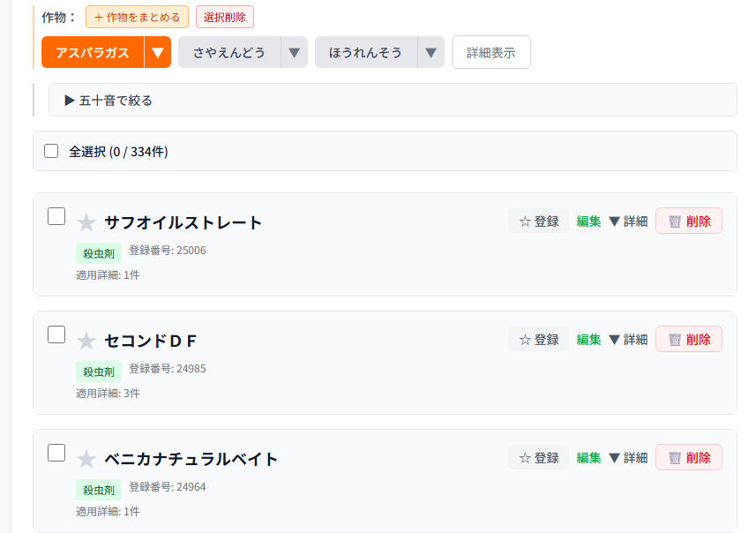The height and width of the screenshot is (533, 756).
Task: Open the さやえんどう dropdown arrow
Action: pos(295,52)
